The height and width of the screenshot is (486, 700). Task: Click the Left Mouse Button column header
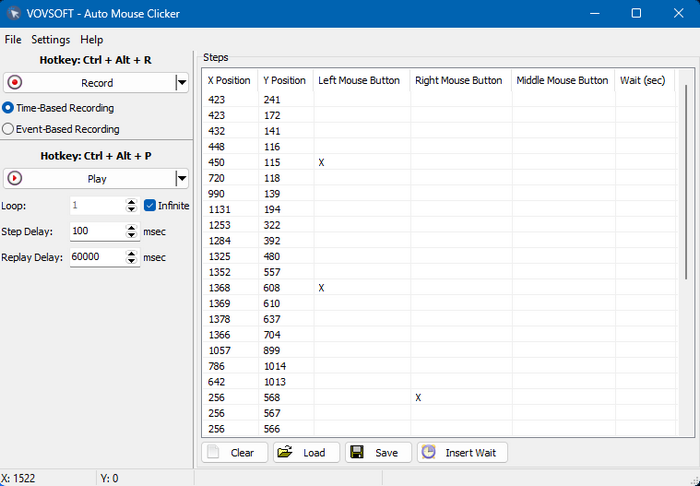[x=362, y=80]
